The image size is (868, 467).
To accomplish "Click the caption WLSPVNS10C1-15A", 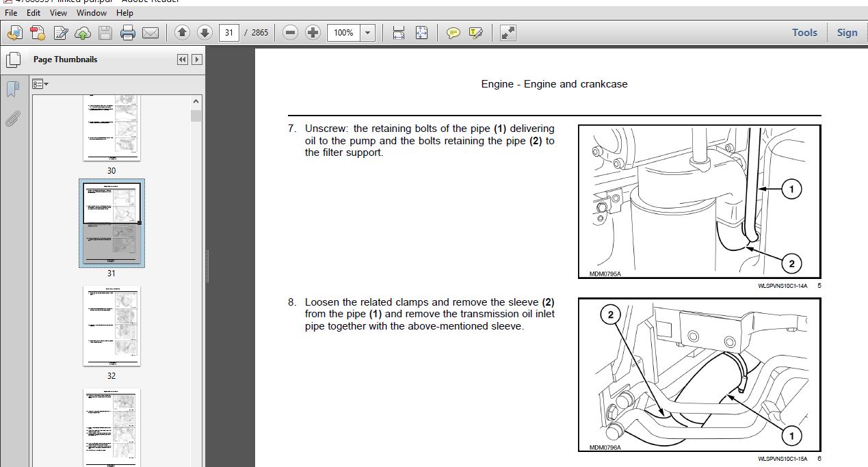I will 782,459.
